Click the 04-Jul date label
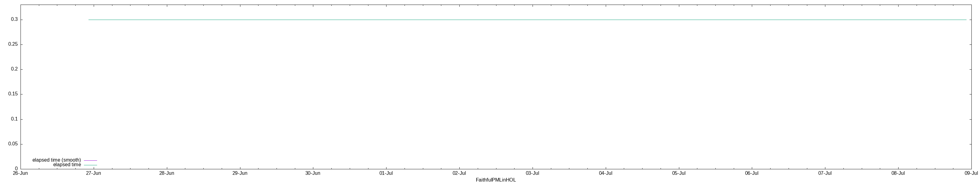The height and width of the screenshot is (184, 980). point(606,173)
